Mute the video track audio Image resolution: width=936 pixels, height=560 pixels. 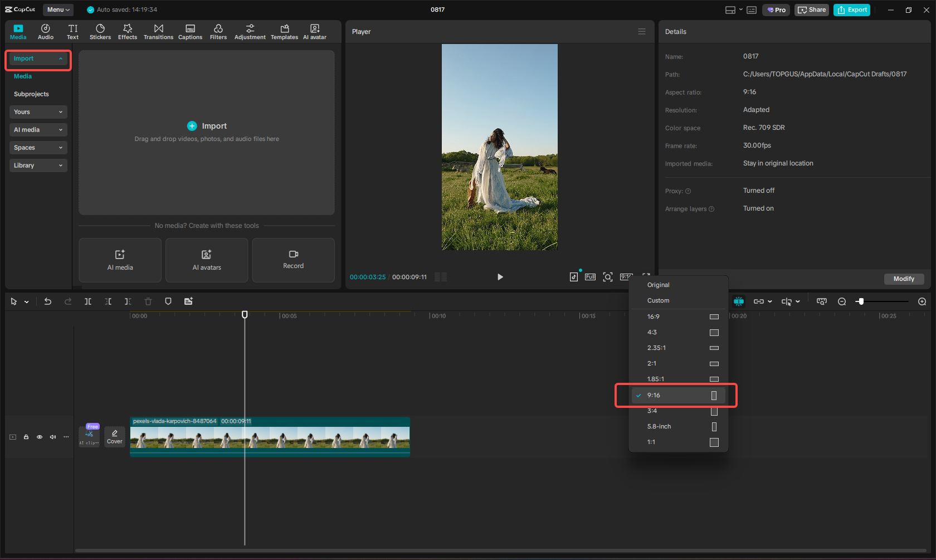click(x=52, y=437)
